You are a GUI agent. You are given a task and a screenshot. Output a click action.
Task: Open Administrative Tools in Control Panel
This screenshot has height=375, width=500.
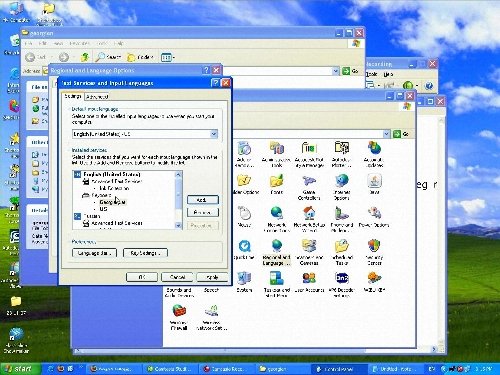tap(276, 154)
